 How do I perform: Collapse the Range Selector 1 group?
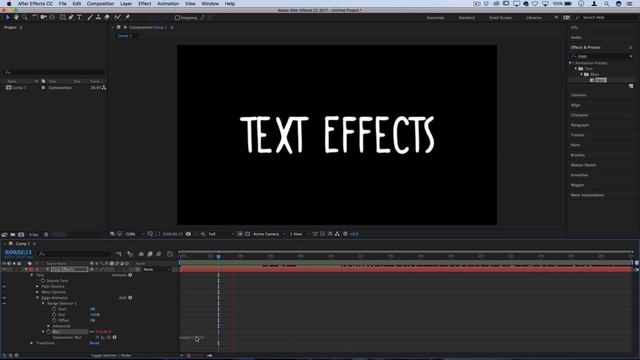coord(43,304)
